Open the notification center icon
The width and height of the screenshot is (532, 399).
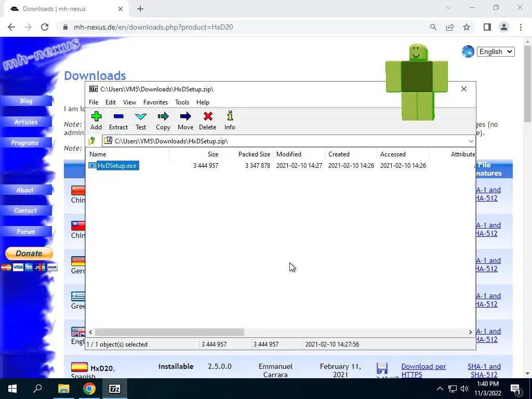point(515,389)
